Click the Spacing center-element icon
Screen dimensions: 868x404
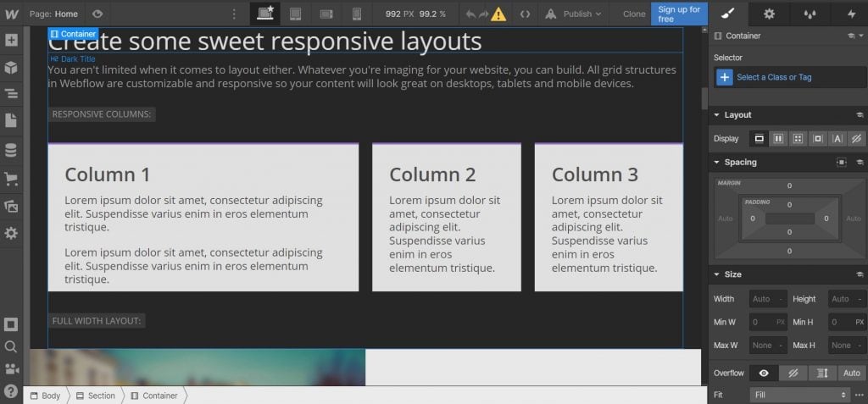tap(841, 162)
